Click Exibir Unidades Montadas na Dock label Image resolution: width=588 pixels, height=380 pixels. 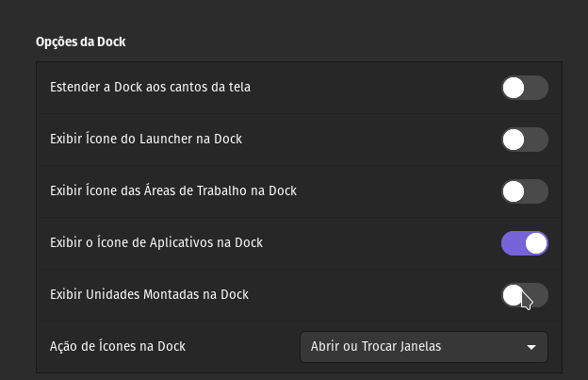pyautogui.click(x=149, y=294)
